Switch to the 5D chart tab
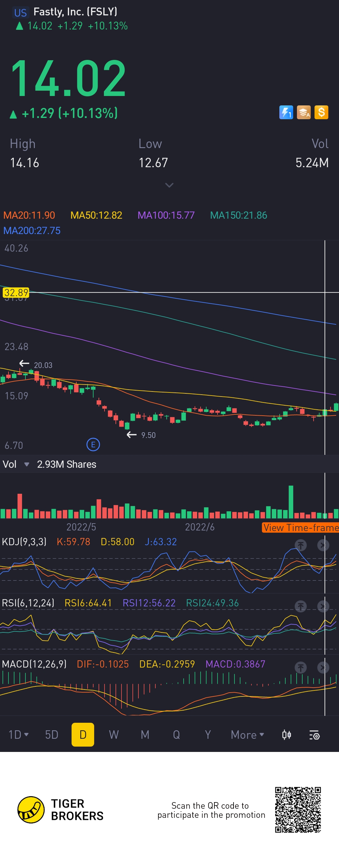This screenshot has width=339, height=868. (51, 735)
